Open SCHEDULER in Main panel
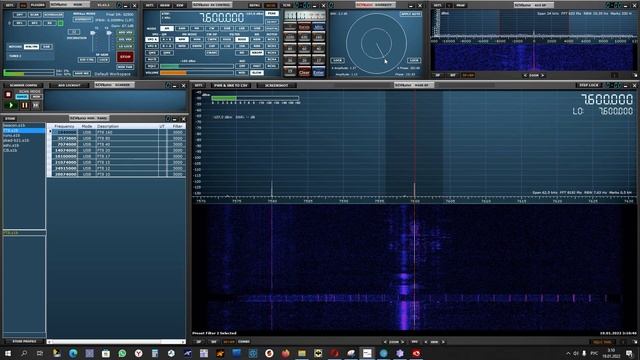 53,15
